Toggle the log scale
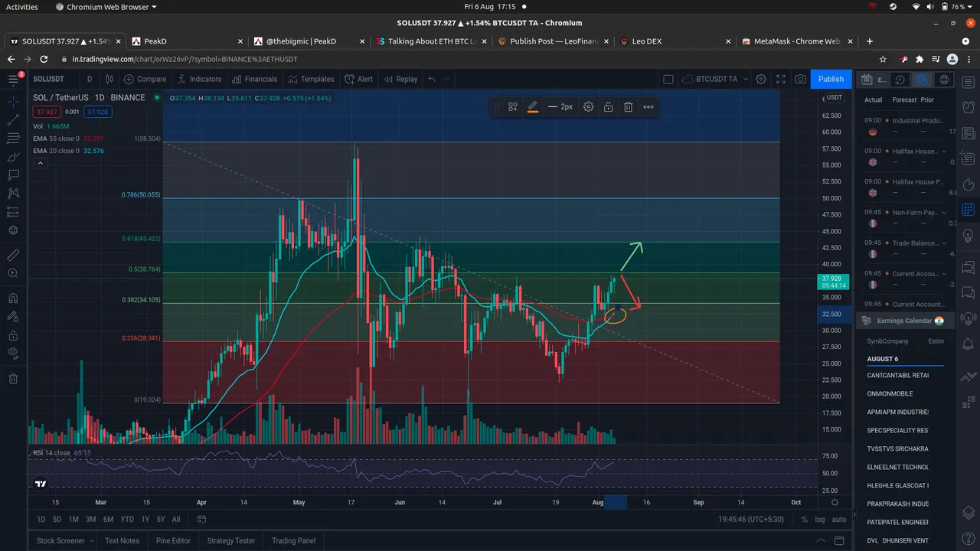 820,519
